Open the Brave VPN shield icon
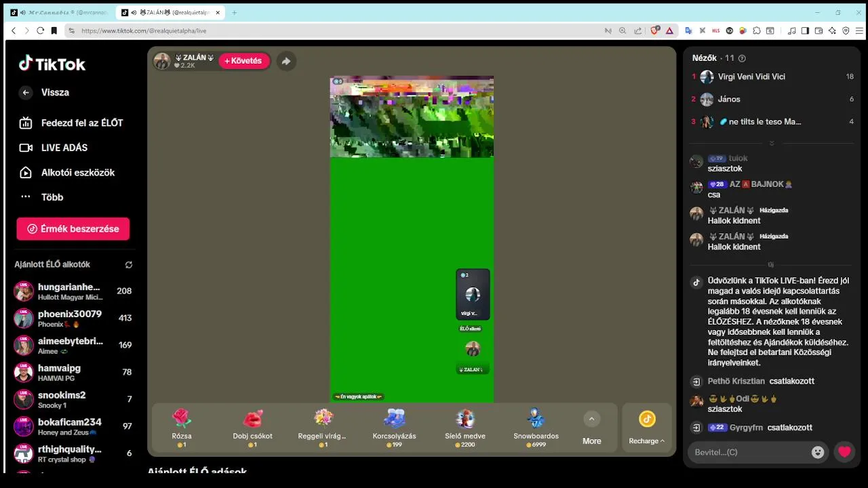Image resolution: width=868 pixels, height=488 pixels. click(846, 30)
